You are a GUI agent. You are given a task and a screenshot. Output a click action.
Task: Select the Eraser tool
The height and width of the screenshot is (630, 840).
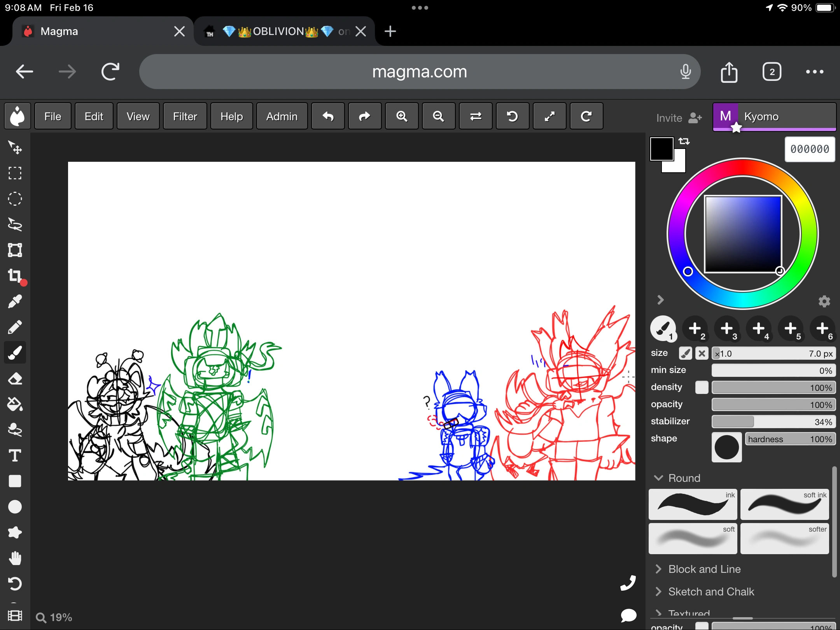15,379
